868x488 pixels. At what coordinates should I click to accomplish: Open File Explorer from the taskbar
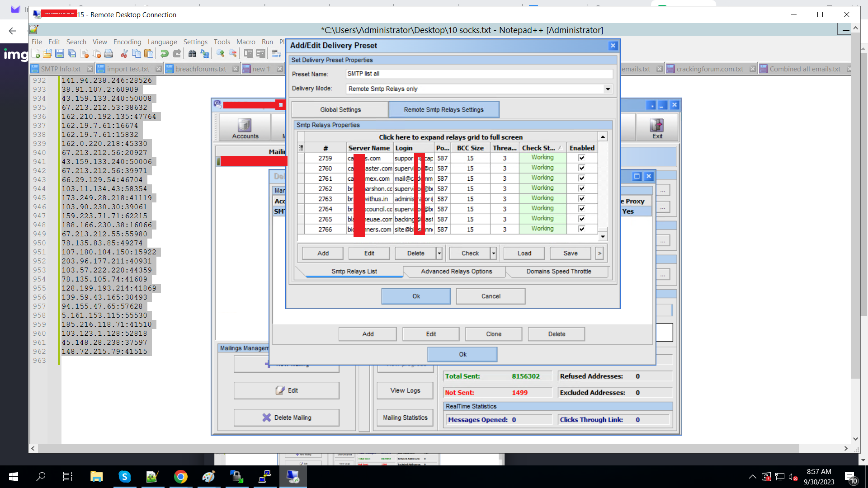coord(96,476)
